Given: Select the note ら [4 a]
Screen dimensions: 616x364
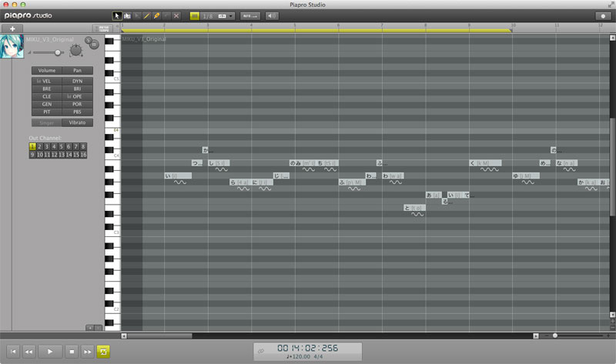Looking at the screenshot, I should 240,182.
